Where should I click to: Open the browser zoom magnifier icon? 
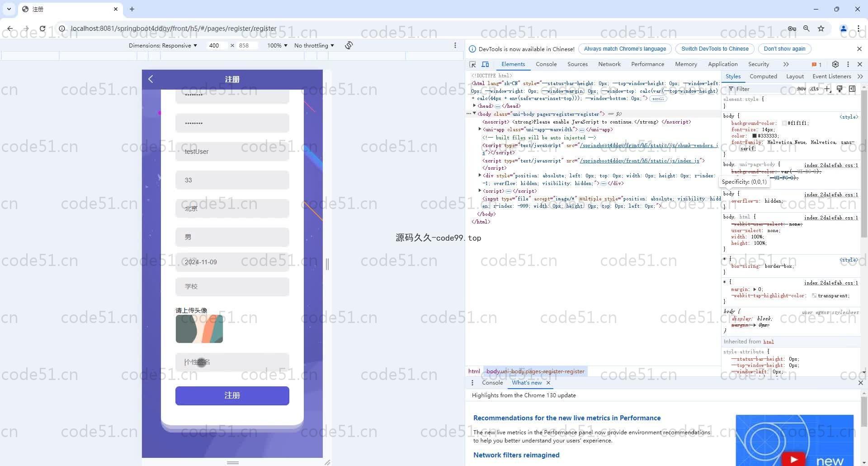point(806,29)
